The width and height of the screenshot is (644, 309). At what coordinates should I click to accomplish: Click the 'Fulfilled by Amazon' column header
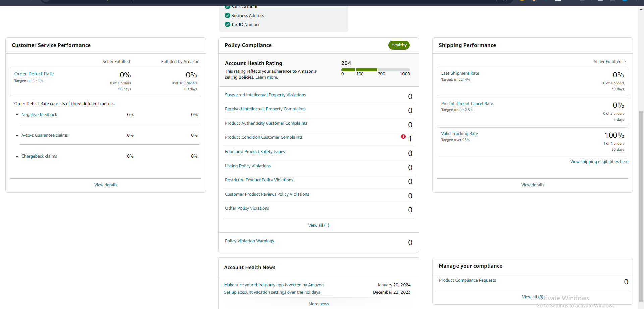click(180, 62)
